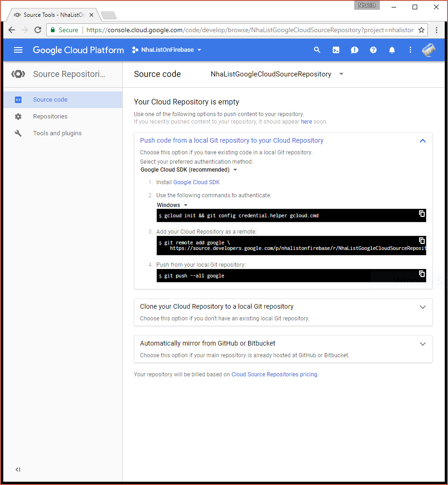Image resolution: width=448 pixels, height=485 pixels.
Task: Open the header three-dot utilities menu
Action: 410,50
